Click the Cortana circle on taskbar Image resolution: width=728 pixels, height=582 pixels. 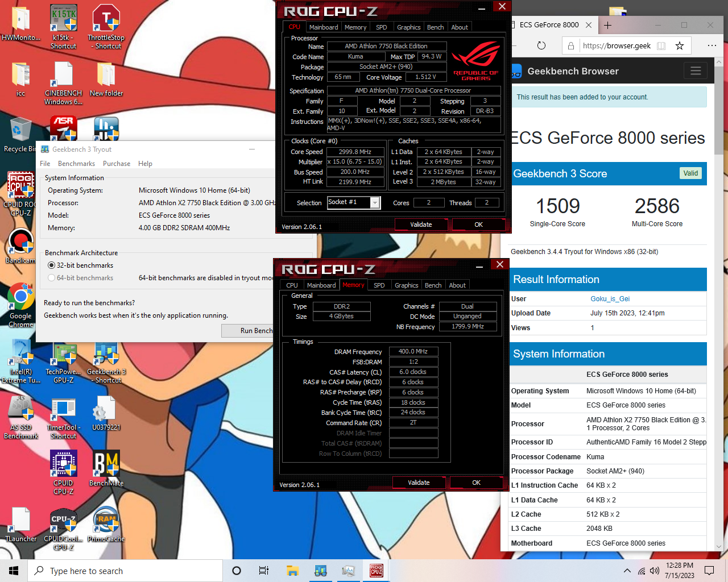(237, 571)
